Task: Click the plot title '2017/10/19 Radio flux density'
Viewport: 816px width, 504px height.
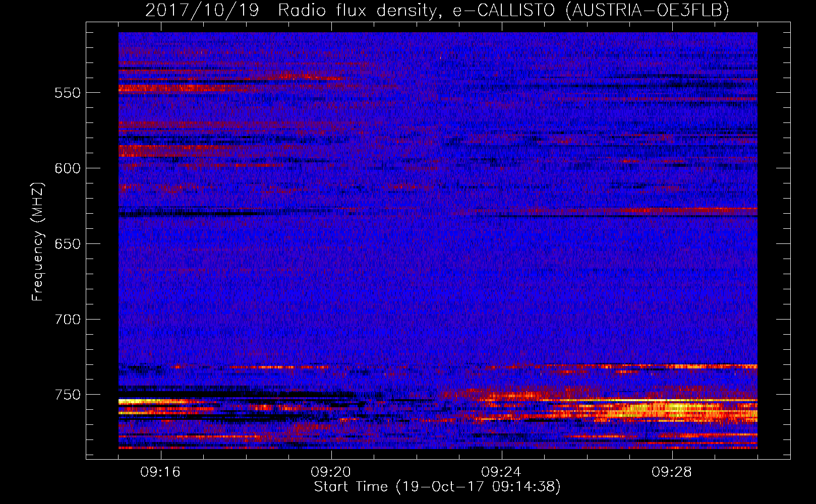Action: coord(437,11)
